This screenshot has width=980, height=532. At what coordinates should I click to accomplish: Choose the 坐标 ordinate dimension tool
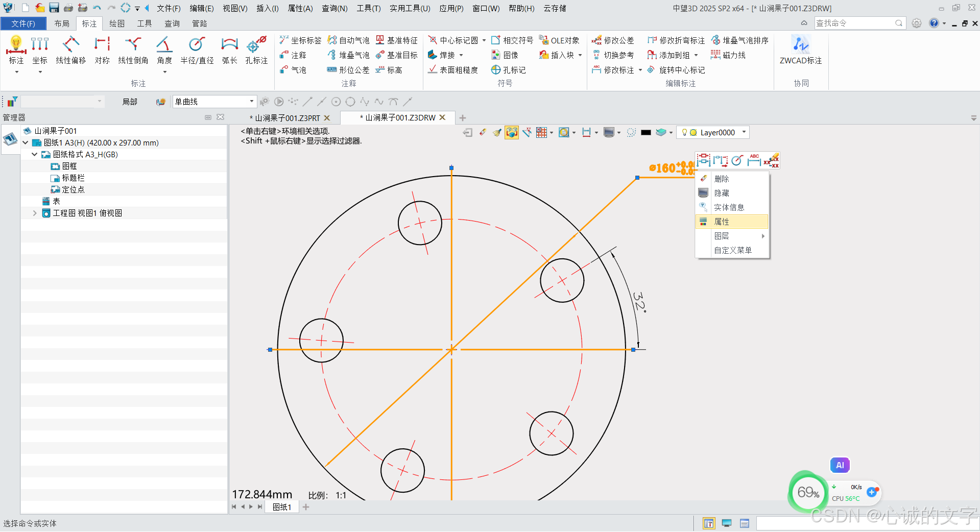(x=40, y=50)
